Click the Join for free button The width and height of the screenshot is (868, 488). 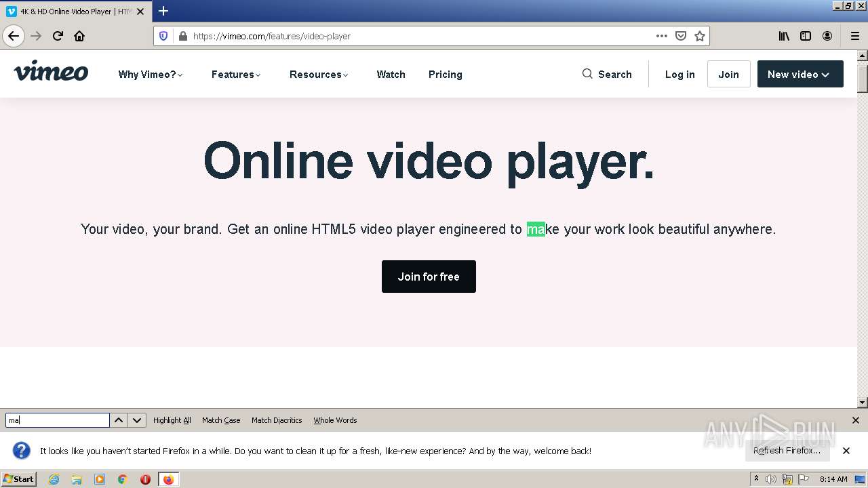coord(429,277)
